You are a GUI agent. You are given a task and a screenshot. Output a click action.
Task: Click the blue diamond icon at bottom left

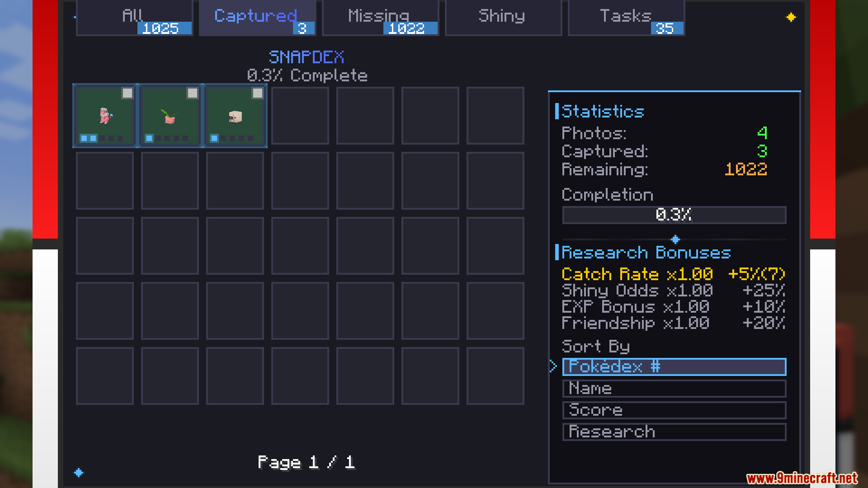point(79,473)
